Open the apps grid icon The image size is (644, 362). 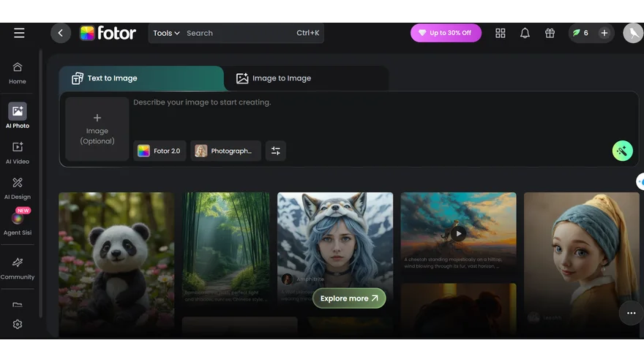[501, 33]
